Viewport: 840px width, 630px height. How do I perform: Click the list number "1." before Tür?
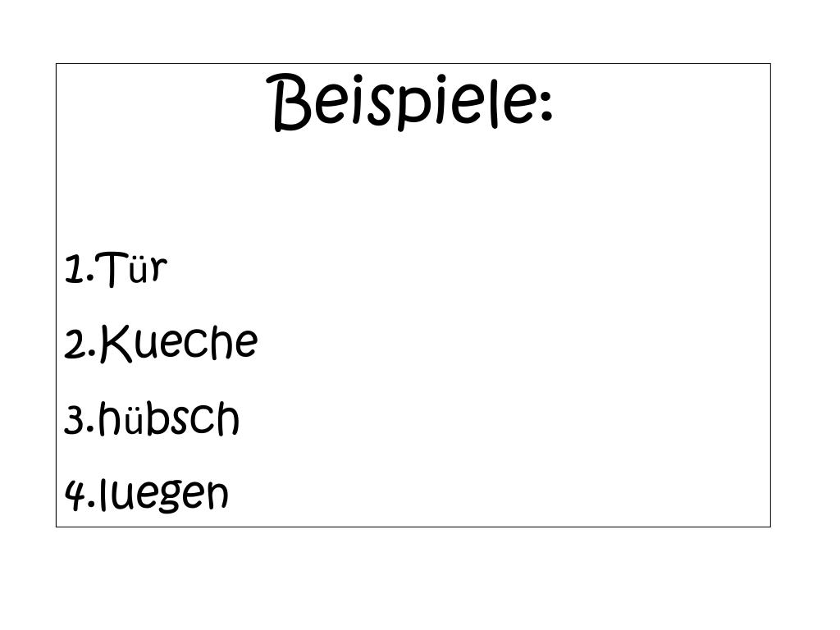coord(80,269)
